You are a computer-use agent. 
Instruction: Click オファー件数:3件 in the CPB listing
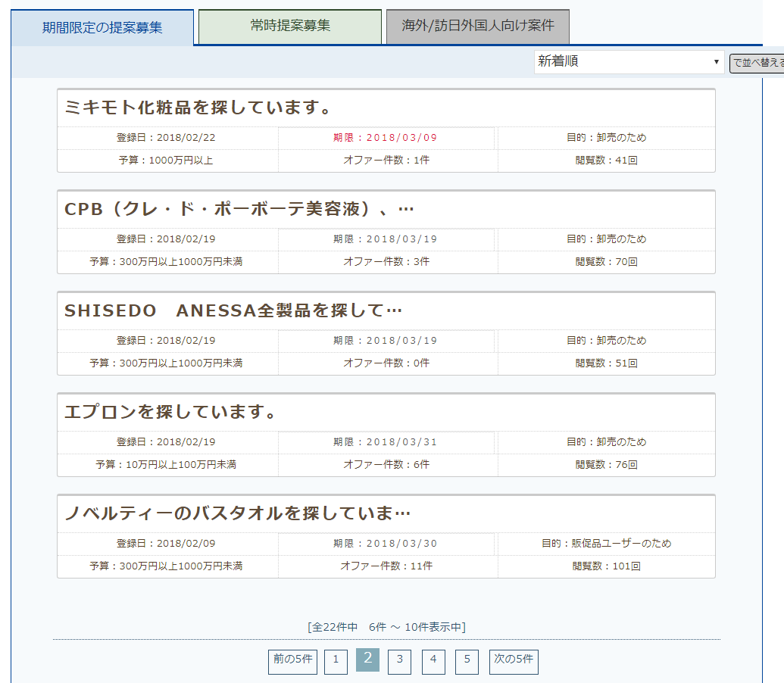coord(386,262)
